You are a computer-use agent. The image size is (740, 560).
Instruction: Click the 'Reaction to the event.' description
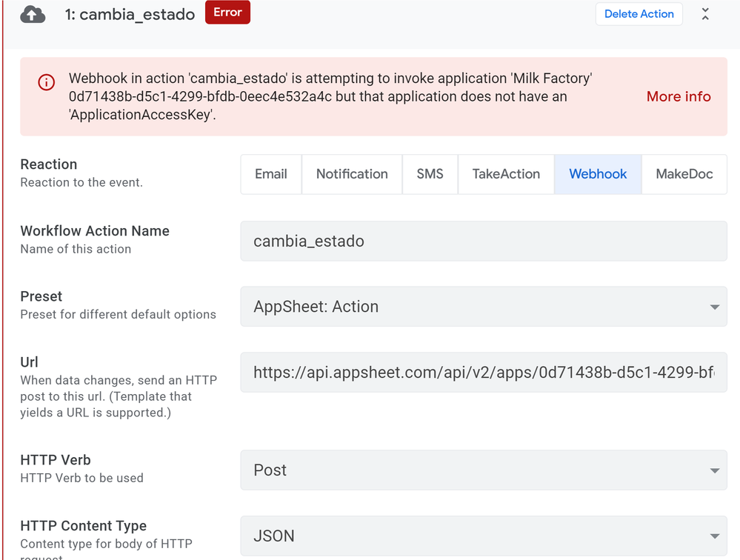coord(81,182)
